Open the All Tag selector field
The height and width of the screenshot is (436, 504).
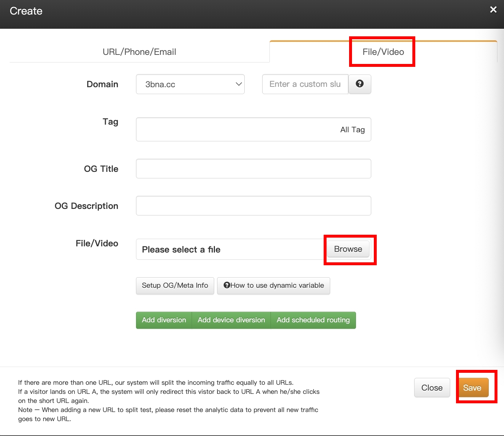tap(253, 129)
